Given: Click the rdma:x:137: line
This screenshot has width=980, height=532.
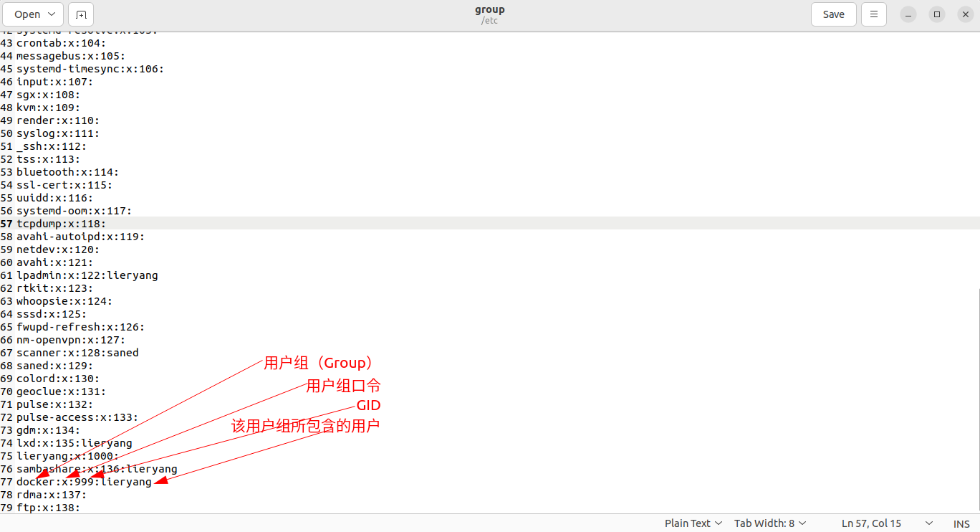Looking at the screenshot, I should click(x=52, y=495).
